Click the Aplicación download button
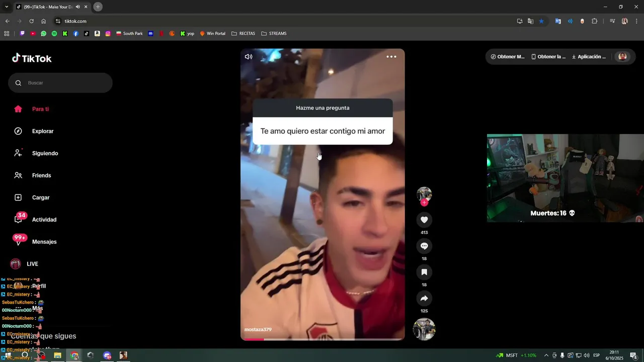The image size is (644, 362). (589, 57)
